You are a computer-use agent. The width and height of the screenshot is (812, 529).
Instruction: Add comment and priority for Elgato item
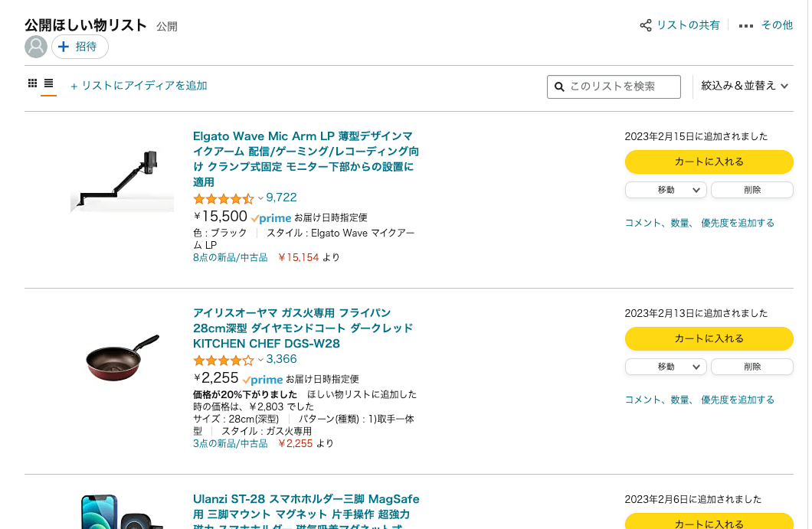699,223
